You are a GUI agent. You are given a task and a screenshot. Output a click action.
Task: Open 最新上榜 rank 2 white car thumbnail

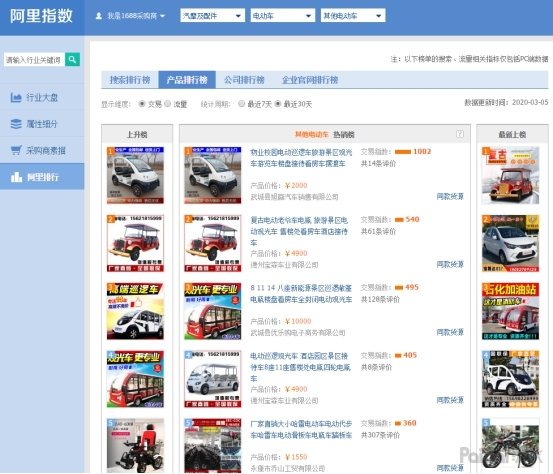(510, 243)
